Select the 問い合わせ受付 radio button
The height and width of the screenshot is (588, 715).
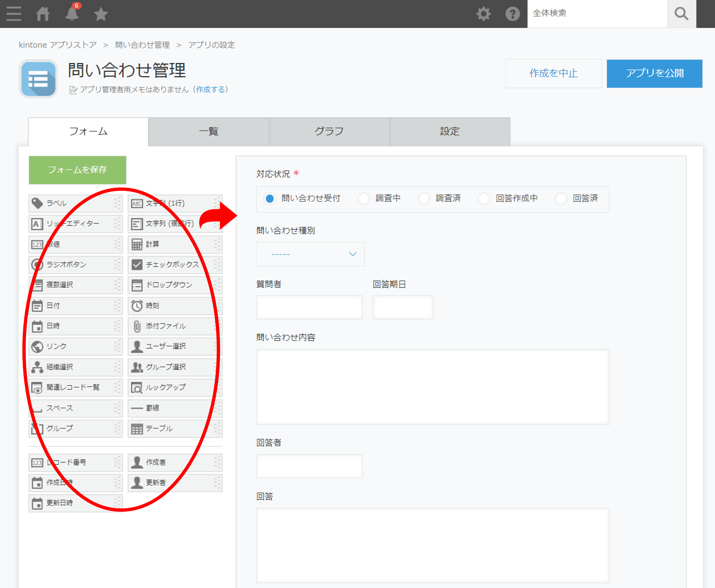point(270,198)
